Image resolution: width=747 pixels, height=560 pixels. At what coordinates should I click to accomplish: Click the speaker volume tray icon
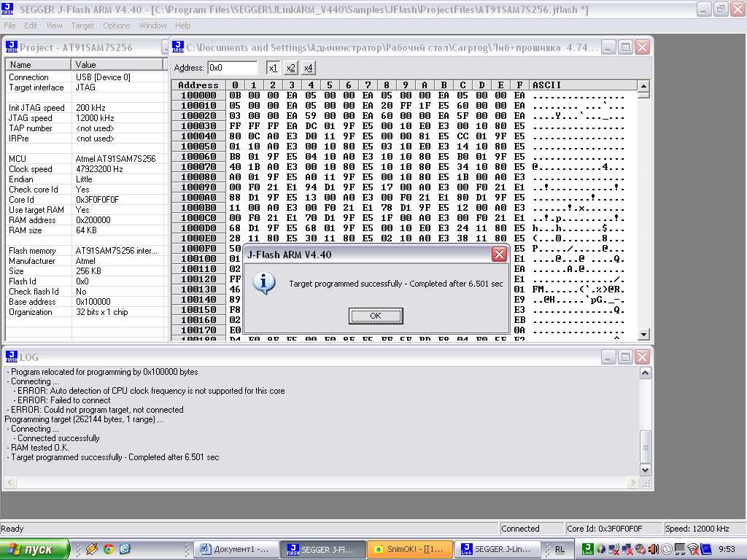click(x=654, y=549)
